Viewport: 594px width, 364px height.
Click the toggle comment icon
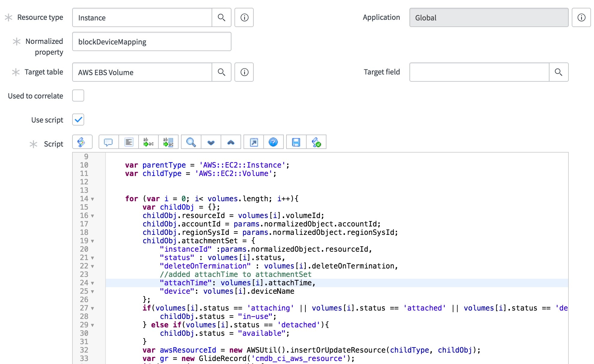(108, 142)
